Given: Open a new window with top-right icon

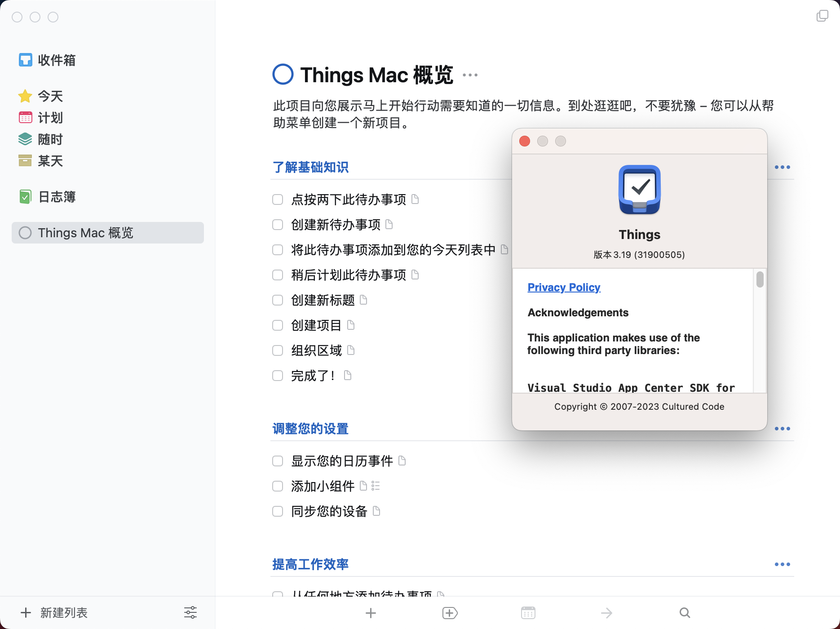Looking at the screenshot, I should tap(822, 16).
